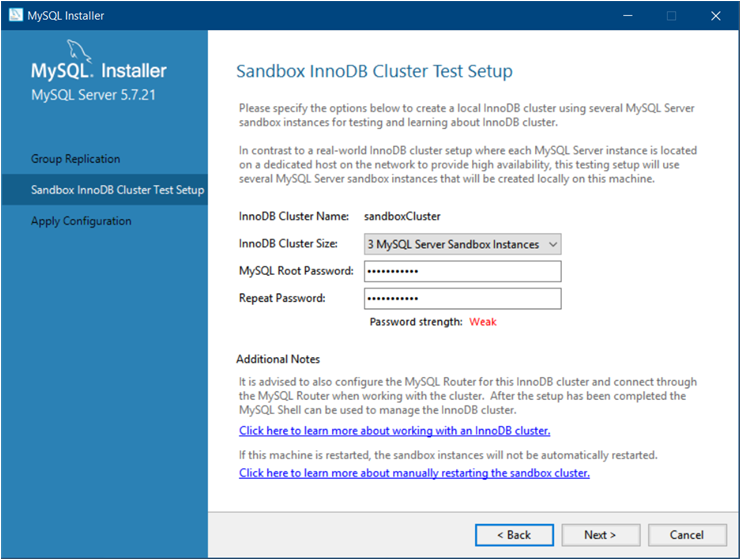Minimize the MySQL Installer window
This screenshot has width=741, height=560.
626,15
